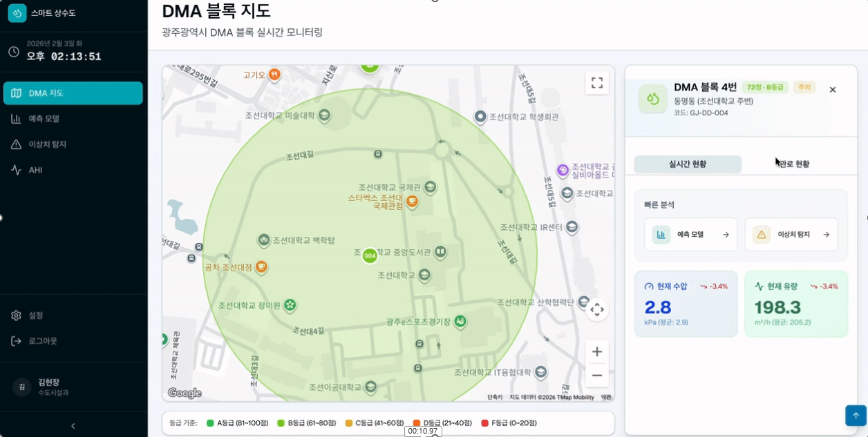Click the 198.3 flow value
Viewport: 868px width, 437px height.
(777, 307)
